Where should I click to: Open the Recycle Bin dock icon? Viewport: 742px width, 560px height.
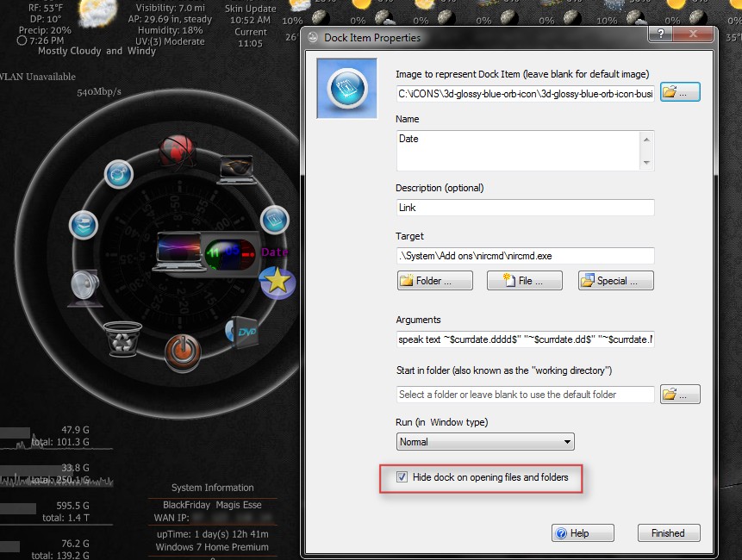122,339
